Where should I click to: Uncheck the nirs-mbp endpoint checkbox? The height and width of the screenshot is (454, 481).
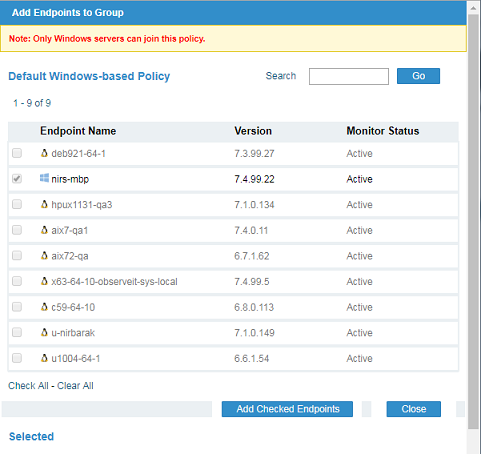pyautogui.click(x=17, y=179)
